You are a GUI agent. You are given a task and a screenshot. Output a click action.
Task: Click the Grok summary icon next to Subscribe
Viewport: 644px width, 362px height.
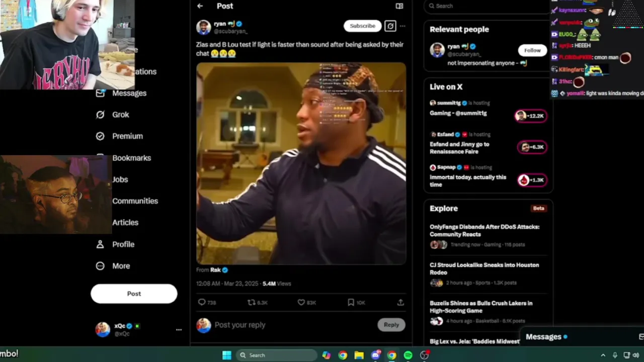tap(390, 26)
